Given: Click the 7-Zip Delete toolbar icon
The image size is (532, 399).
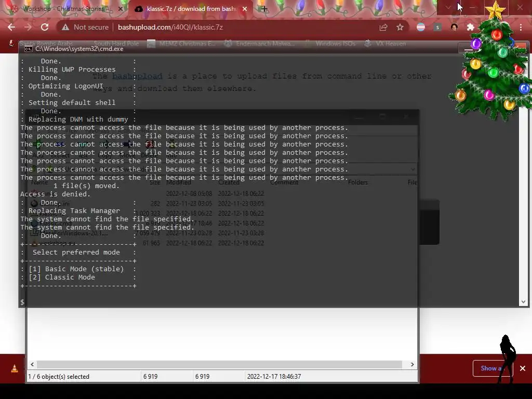Looking at the screenshot, I should [149, 144].
